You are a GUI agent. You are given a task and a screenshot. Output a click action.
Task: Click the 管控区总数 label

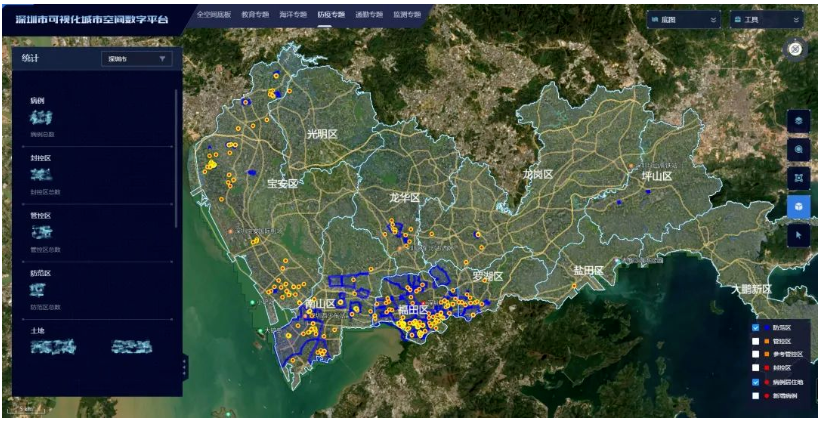[x=45, y=250]
